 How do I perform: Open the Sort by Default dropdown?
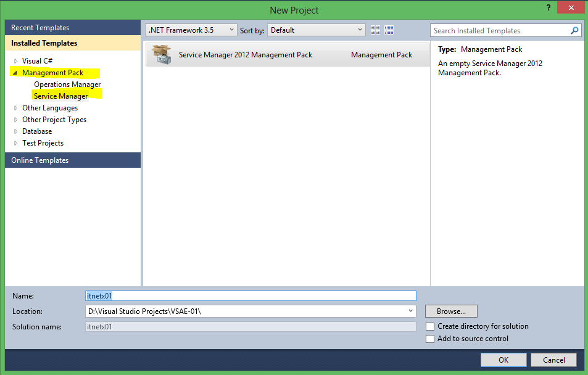click(x=317, y=30)
